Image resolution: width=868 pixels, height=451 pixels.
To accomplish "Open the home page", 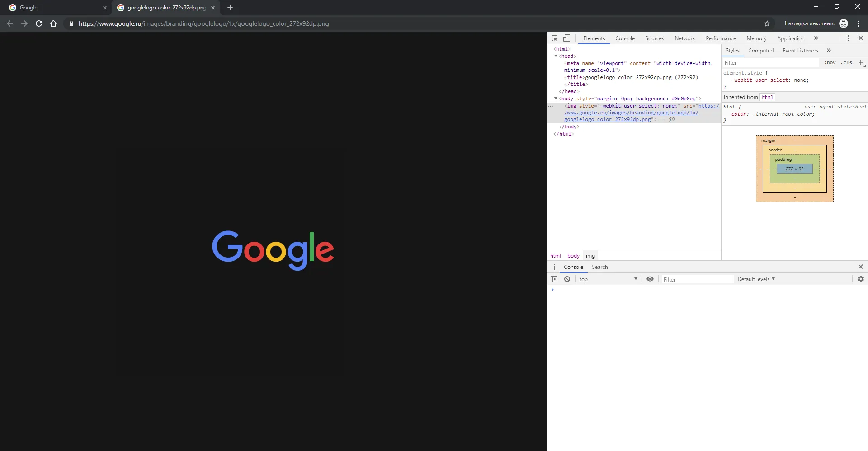I will click(x=53, y=23).
